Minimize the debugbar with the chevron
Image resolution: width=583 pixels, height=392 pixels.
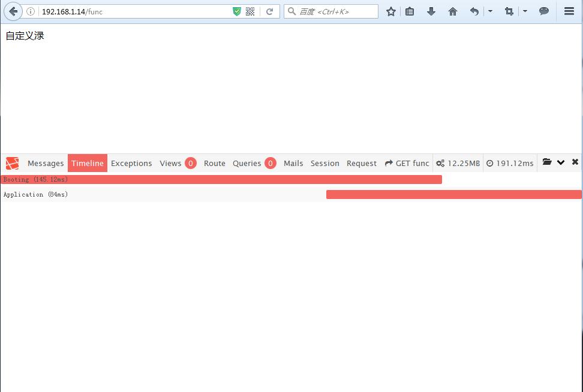(x=561, y=162)
